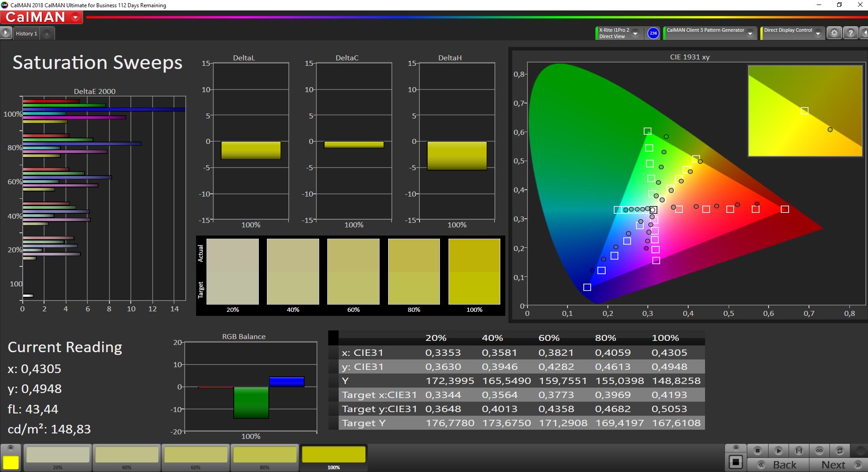Switch to the History 1 tab
868x472 pixels.
[x=26, y=34]
